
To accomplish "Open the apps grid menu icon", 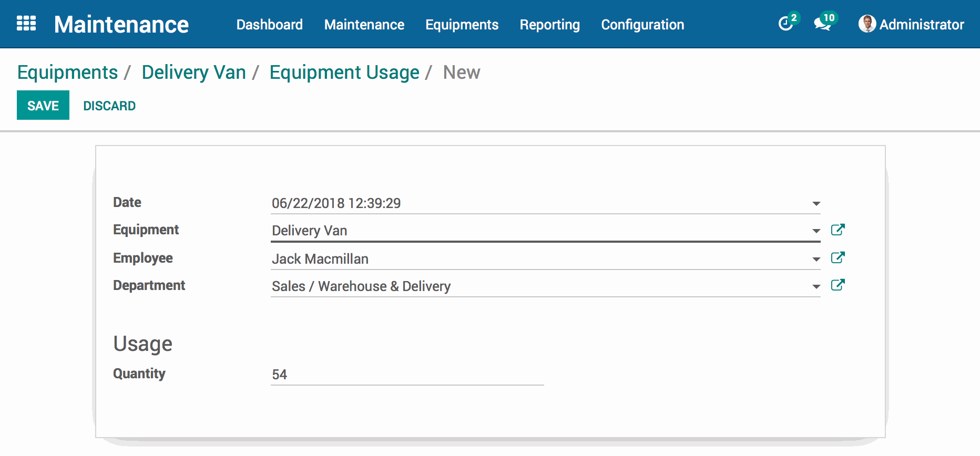I will 26,24.
